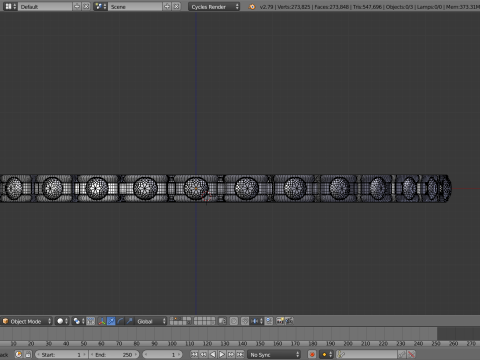Select a layer in the second layer block
Viewport: 480px width, 360px height.
click(x=204, y=321)
